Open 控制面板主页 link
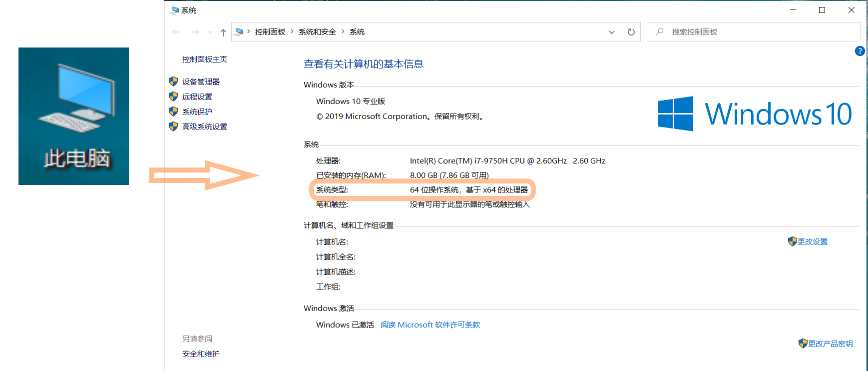 [x=205, y=59]
